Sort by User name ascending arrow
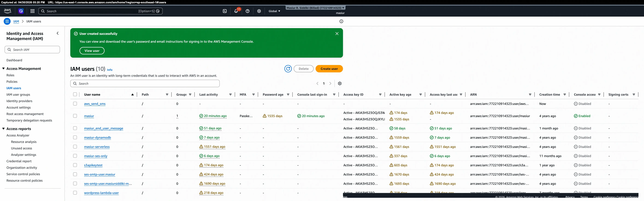Screen dimensions: 644x201 click(133, 95)
